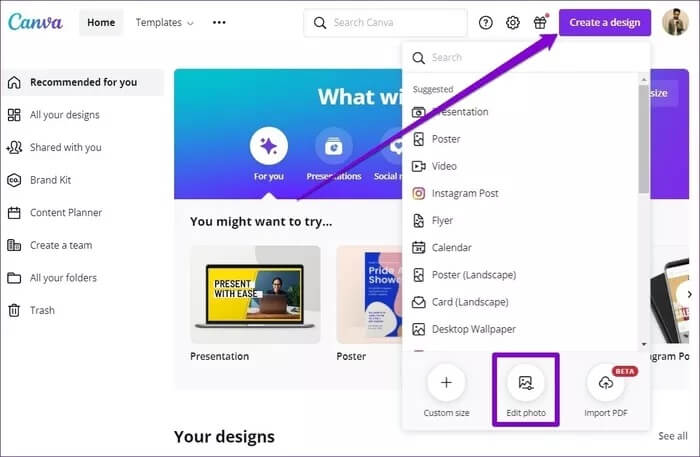Click the Card (Landscape) envelope icon
Viewport: 700px width, 457px height.
point(418,302)
